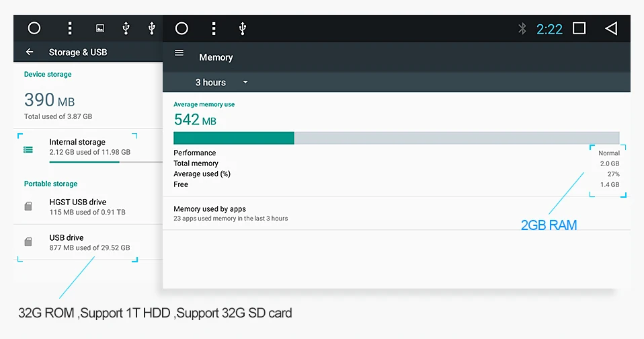The image size is (644, 339).
Task: Tap the 2.0 GB total memory value
Action: [610, 163]
